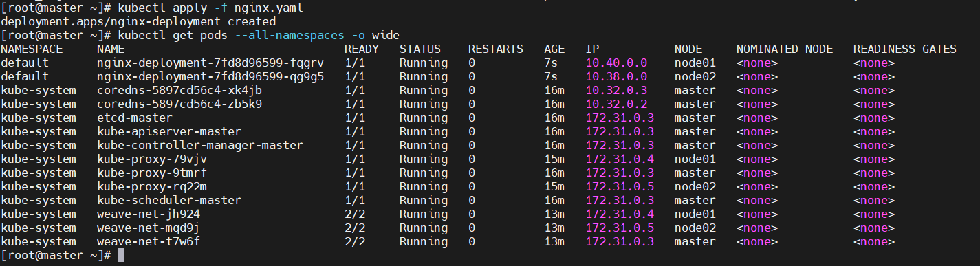Click the final [root@master ~]# prompt

tap(56, 255)
